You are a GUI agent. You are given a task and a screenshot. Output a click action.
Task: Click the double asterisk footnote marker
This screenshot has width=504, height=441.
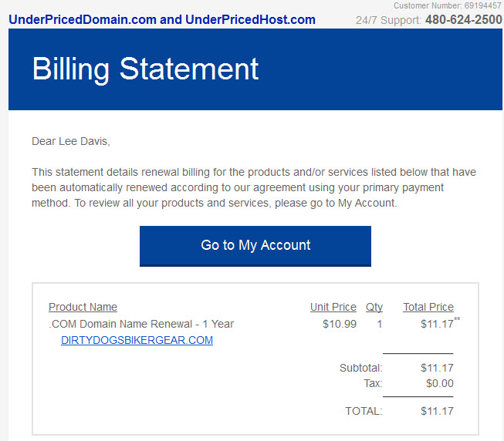[x=457, y=319]
